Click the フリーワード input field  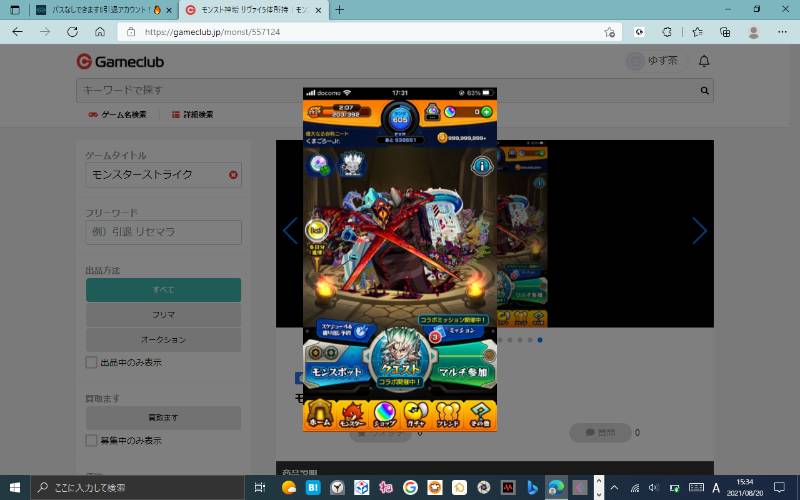tap(163, 232)
